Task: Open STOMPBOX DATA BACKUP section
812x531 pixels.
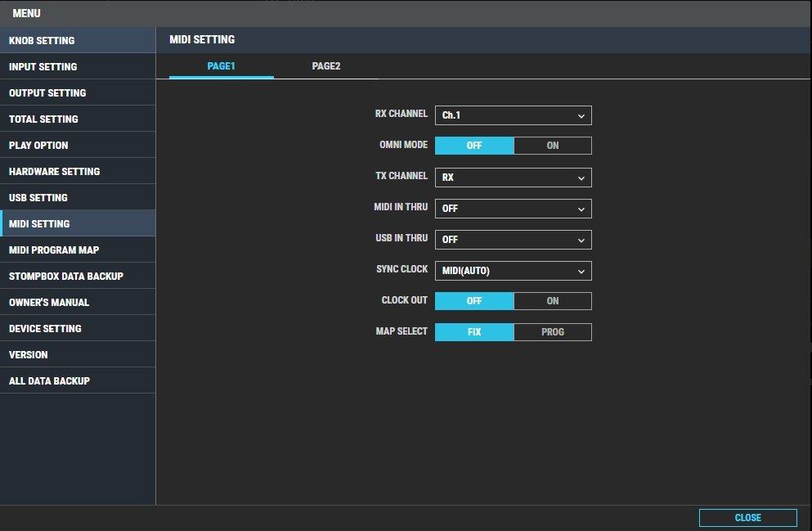Action: click(78, 276)
